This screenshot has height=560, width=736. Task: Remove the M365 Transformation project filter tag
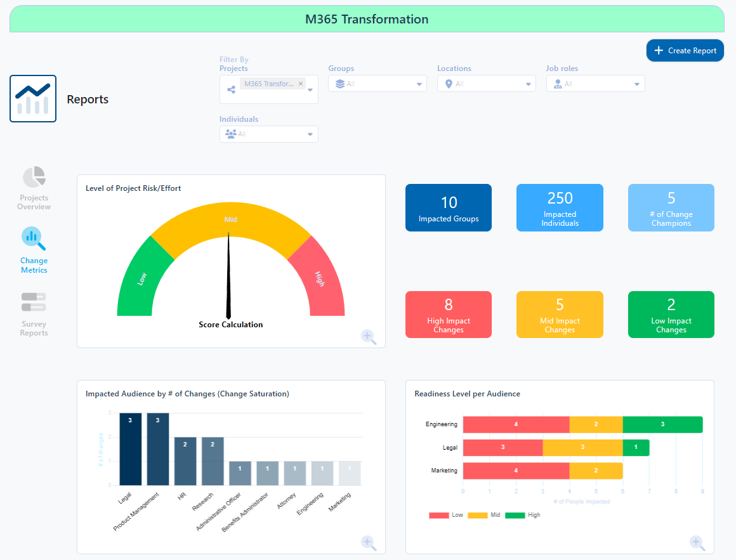click(x=301, y=84)
